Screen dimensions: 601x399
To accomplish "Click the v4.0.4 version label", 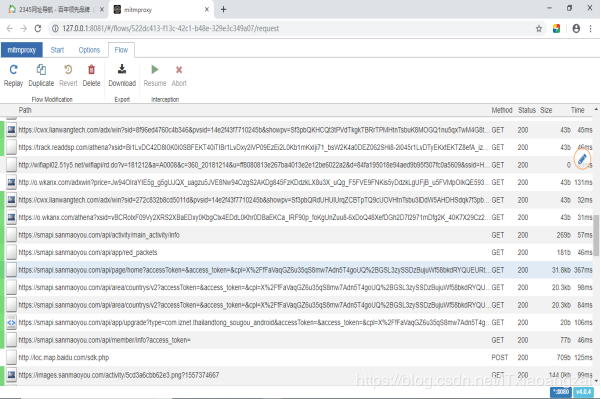I will (583, 392).
